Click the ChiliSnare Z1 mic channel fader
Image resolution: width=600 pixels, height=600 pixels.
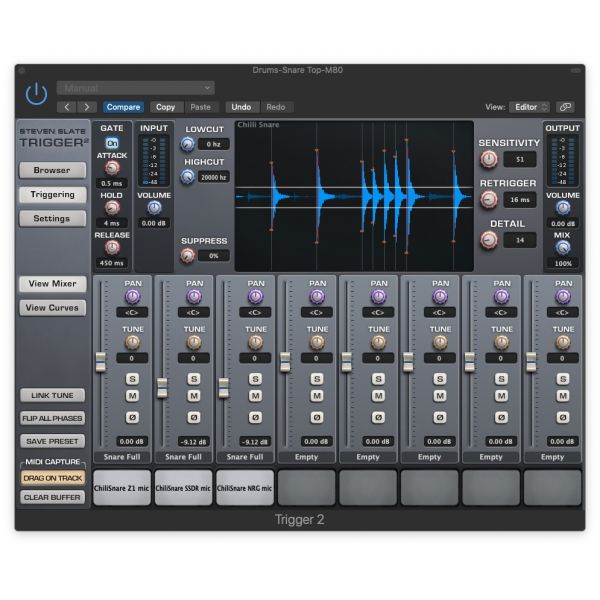101,362
